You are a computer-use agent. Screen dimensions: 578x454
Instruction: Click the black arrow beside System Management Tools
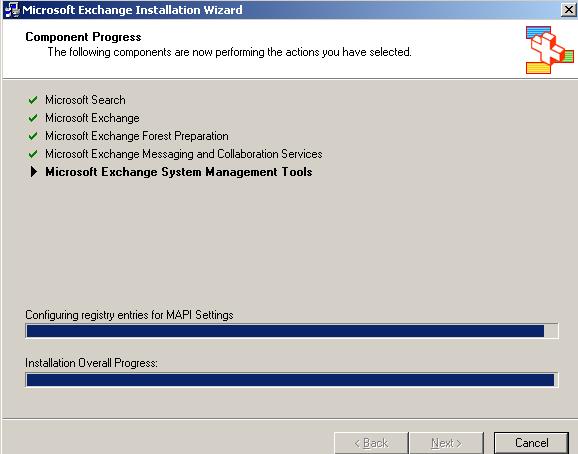click(x=34, y=171)
